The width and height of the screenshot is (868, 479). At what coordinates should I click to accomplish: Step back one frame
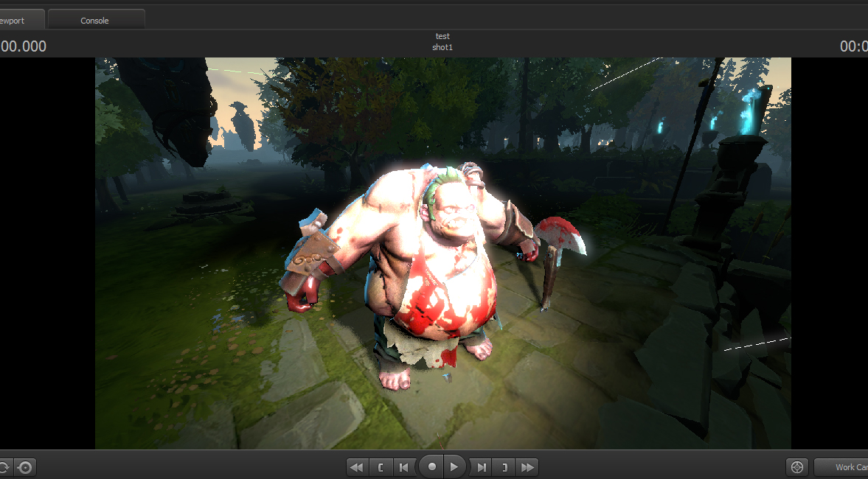pyautogui.click(x=404, y=467)
